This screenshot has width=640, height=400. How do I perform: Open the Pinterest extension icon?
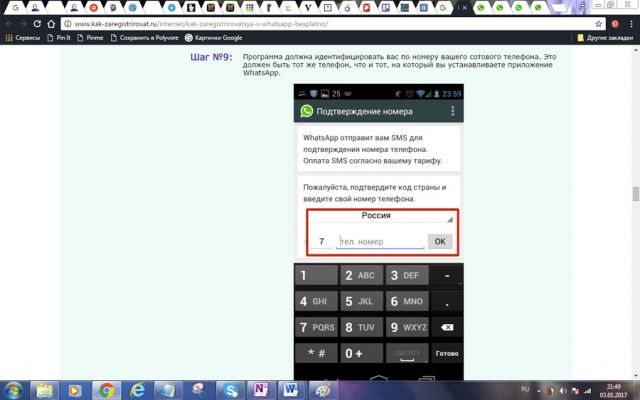[615, 24]
